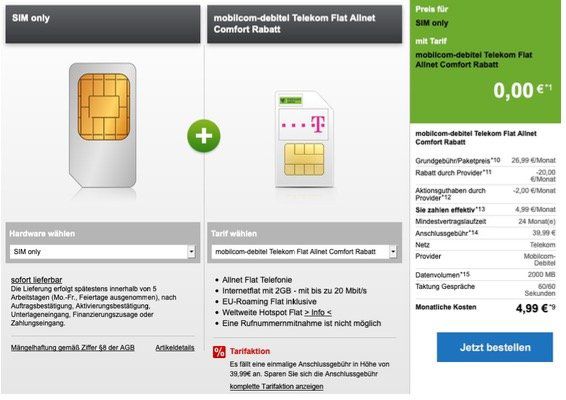The width and height of the screenshot is (566, 400).
Task: Open the Hardware wählen dropdown arrow
Action: coord(191,252)
